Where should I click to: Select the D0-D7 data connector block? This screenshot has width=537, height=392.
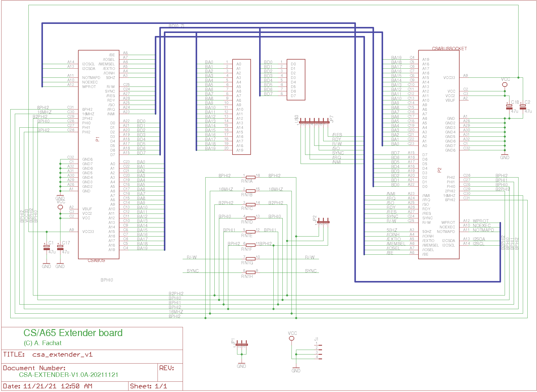click(x=296, y=80)
